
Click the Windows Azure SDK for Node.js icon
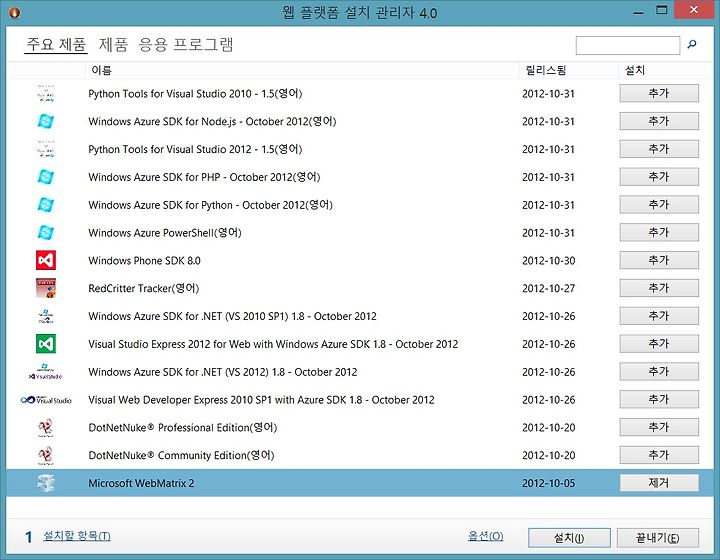46,122
